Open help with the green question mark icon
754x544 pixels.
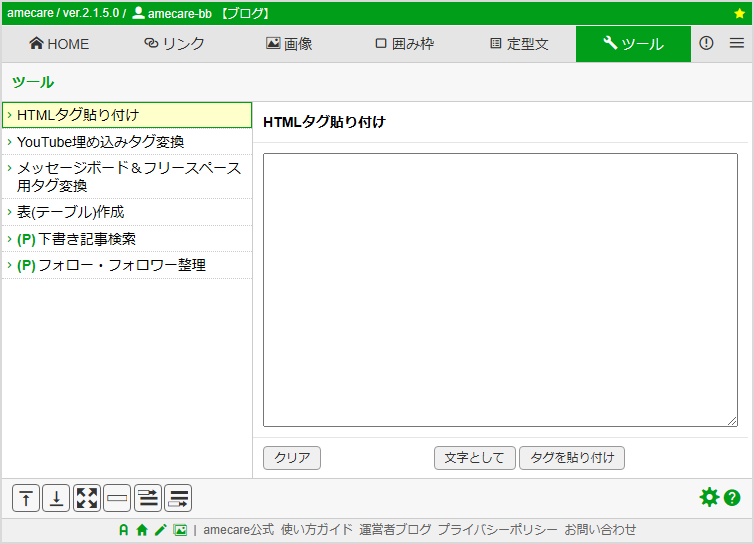click(732, 497)
